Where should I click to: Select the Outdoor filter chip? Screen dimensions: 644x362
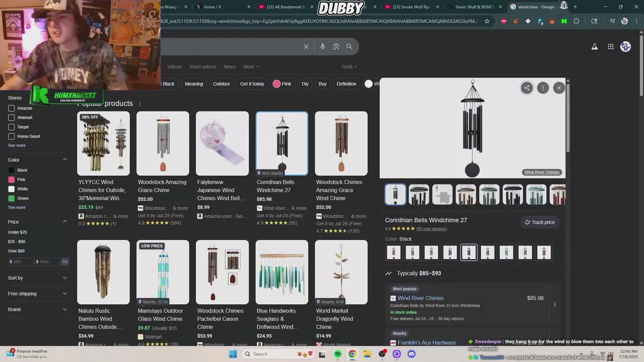click(221, 84)
